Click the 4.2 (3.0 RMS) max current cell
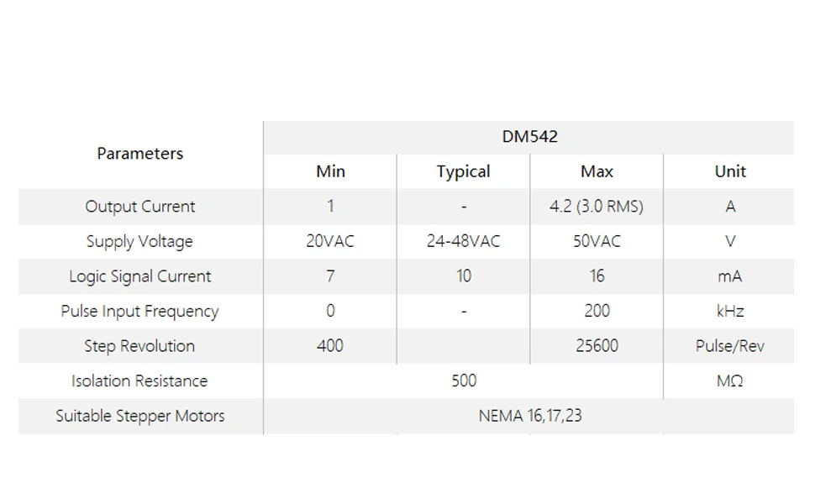The image size is (815, 504). (597, 207)
